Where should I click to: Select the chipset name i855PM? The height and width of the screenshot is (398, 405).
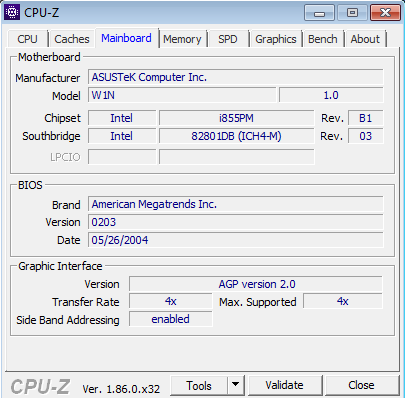[236, 118]
